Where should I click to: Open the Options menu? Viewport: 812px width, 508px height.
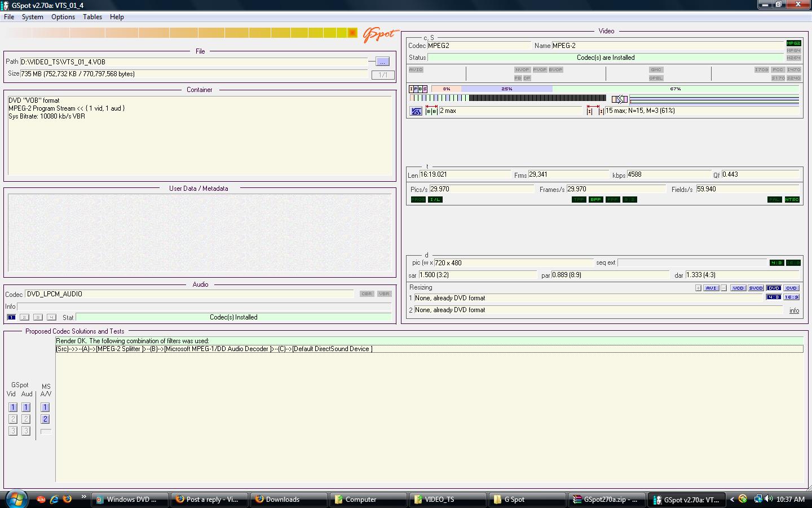pos(63,17)
